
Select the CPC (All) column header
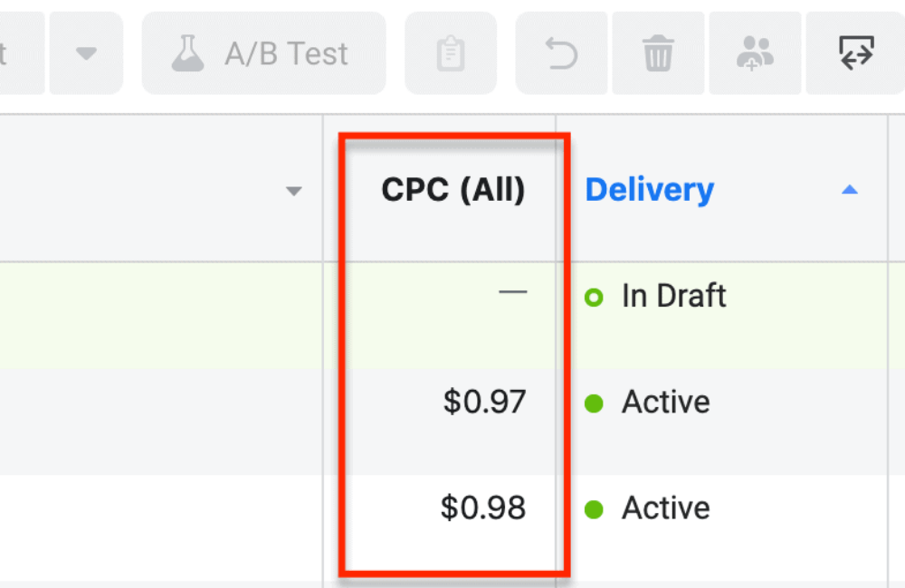coord(452,190)
